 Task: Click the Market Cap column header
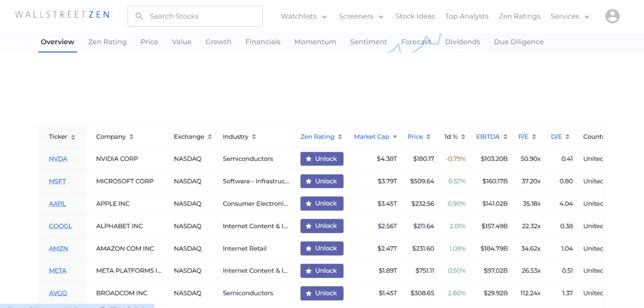pyautogui.click(x=371, y=137)
